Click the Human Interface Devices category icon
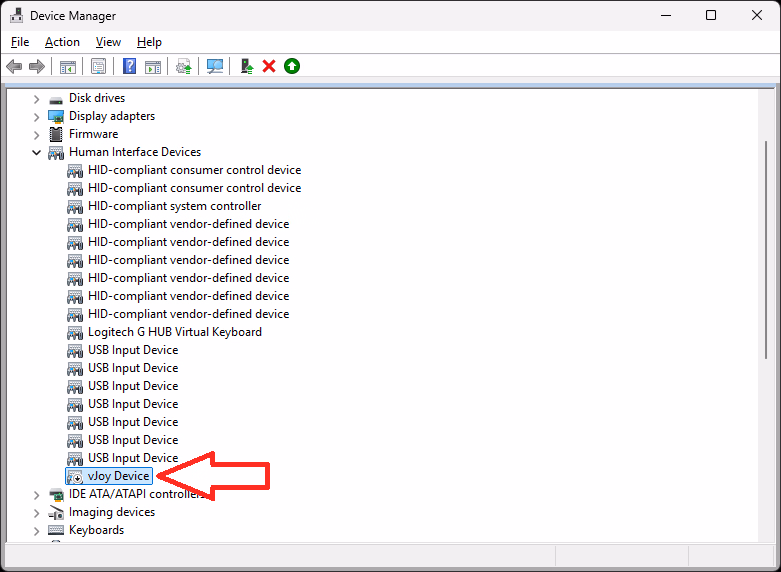The width and height of the screenshot is (781, 572). tap(56, 152)
